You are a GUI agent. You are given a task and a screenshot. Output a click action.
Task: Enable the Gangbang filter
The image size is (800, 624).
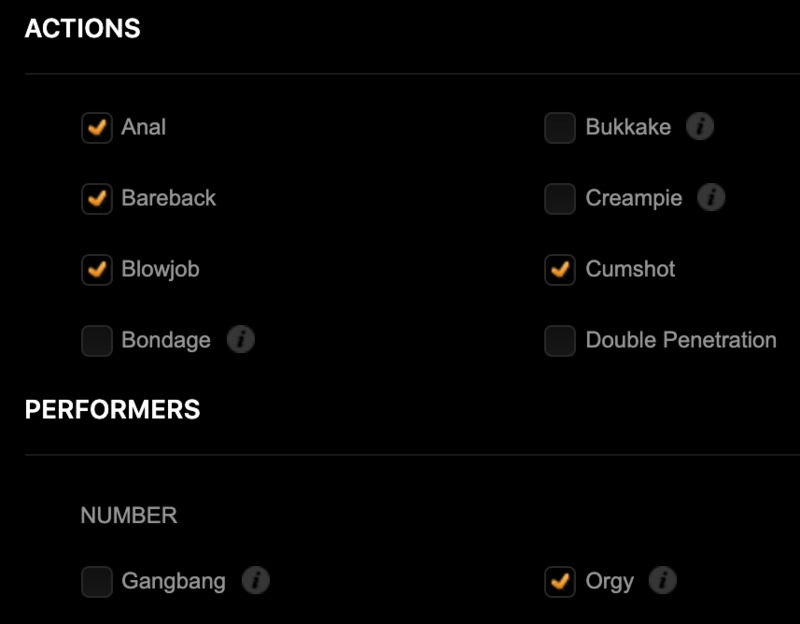(97, 581)
